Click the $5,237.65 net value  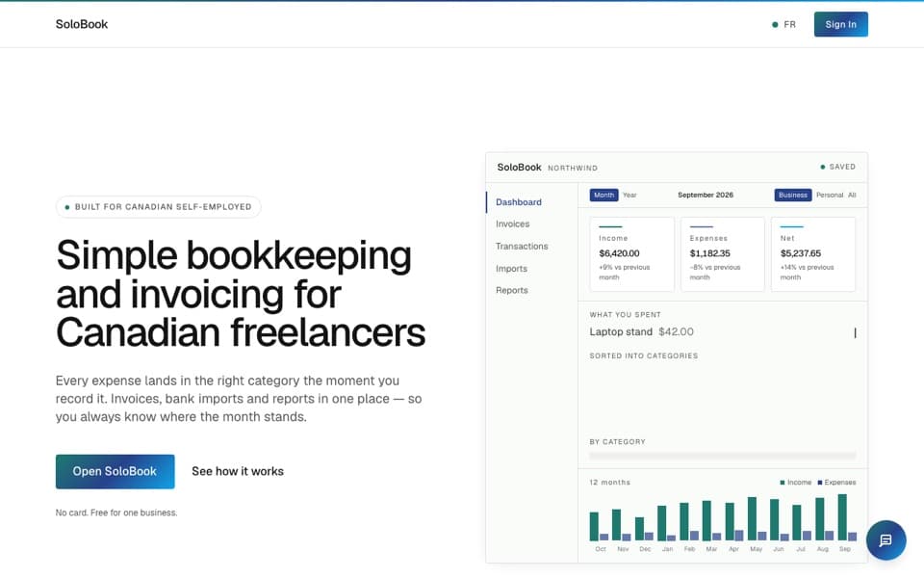800,253
